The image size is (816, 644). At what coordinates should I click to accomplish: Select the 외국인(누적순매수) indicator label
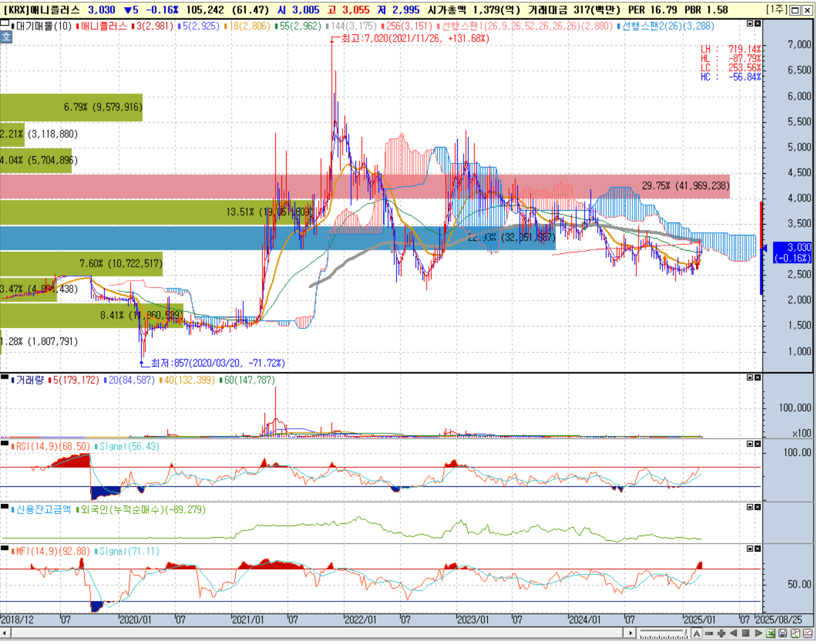click(x=142, y=509)
